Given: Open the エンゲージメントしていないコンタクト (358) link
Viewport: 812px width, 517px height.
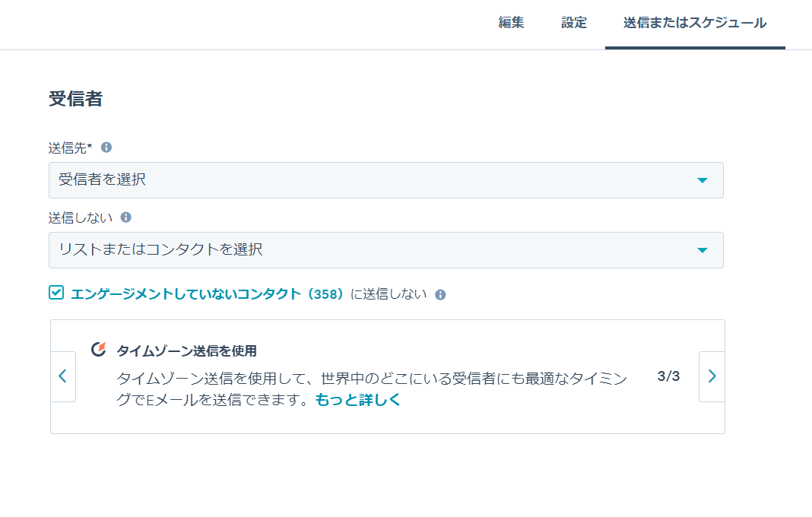Looking at the screenshot, I should (x=207, y=294).
